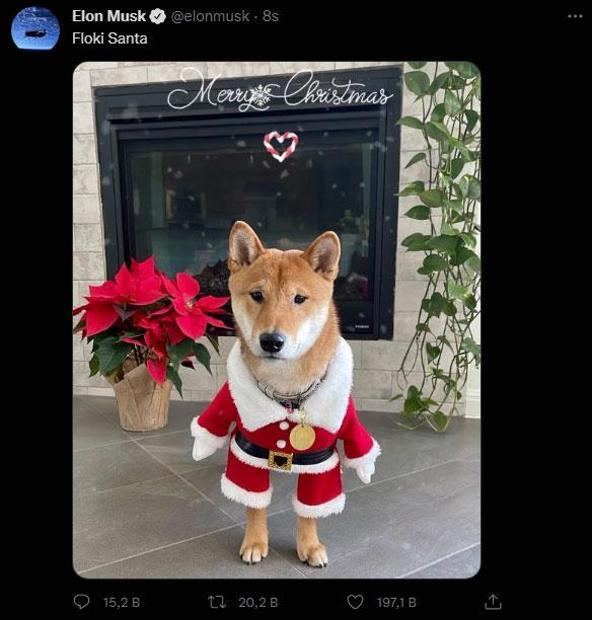Click the gold belt buckle on costume
Screen dimensions: 592x620
click(x=281, y=461)
